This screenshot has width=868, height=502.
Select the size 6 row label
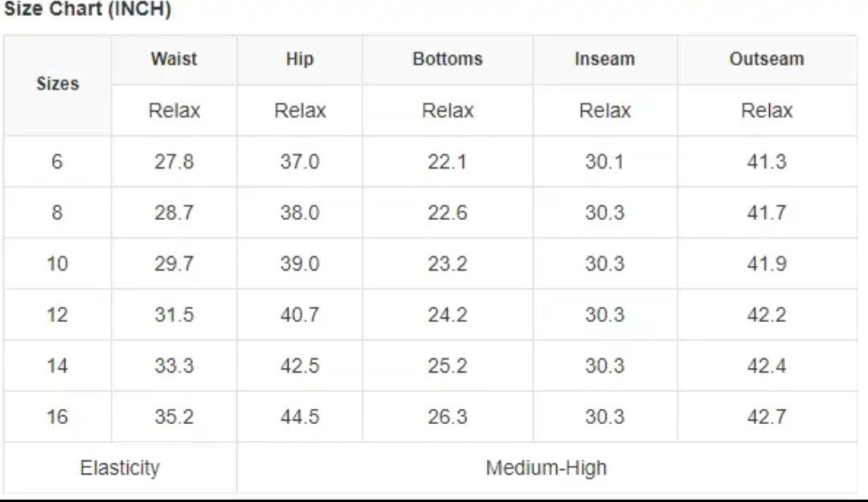point(57,161)
